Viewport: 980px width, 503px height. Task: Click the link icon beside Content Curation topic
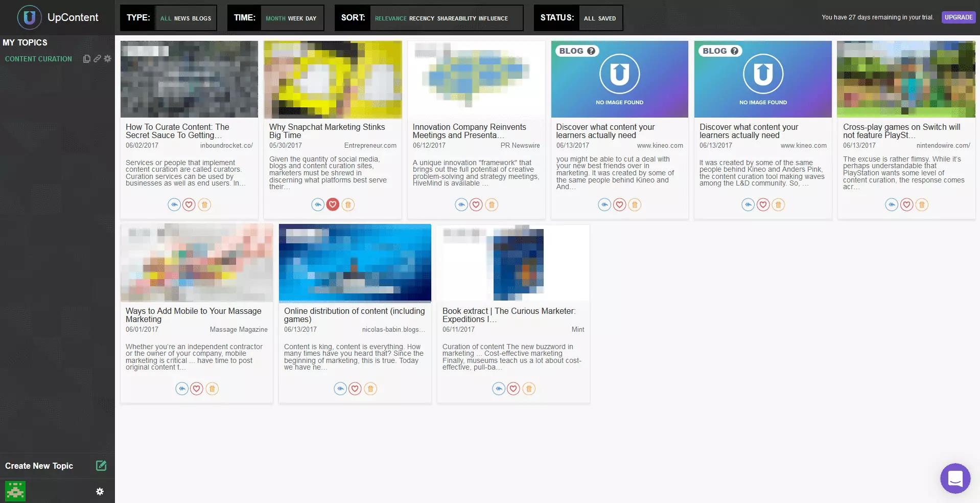click(x=97, y=59)
